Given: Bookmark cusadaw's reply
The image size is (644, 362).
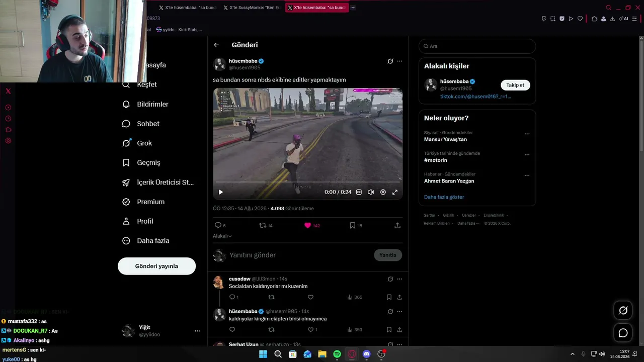Looking at the screenshot, I should click(389, 297).
